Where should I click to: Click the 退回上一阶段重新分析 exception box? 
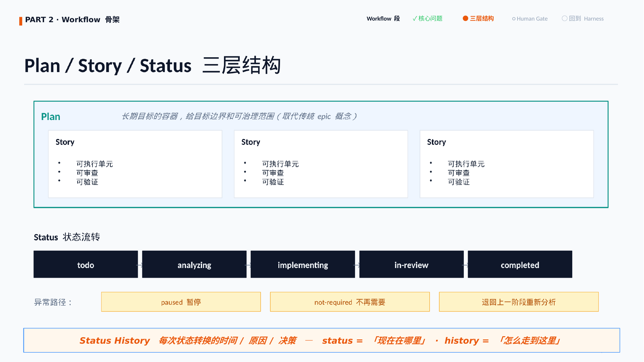coord(519,302)
